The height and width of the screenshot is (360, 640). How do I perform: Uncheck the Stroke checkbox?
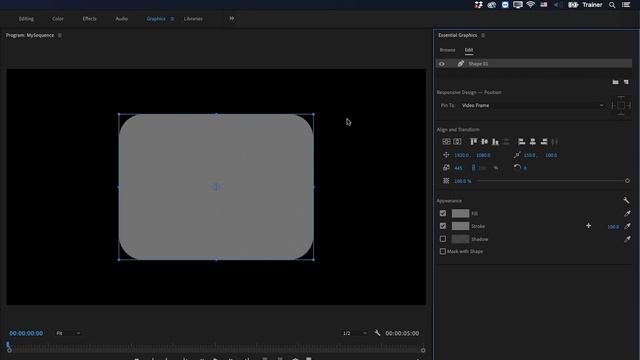pyautogui.click(x=443, y=226)
